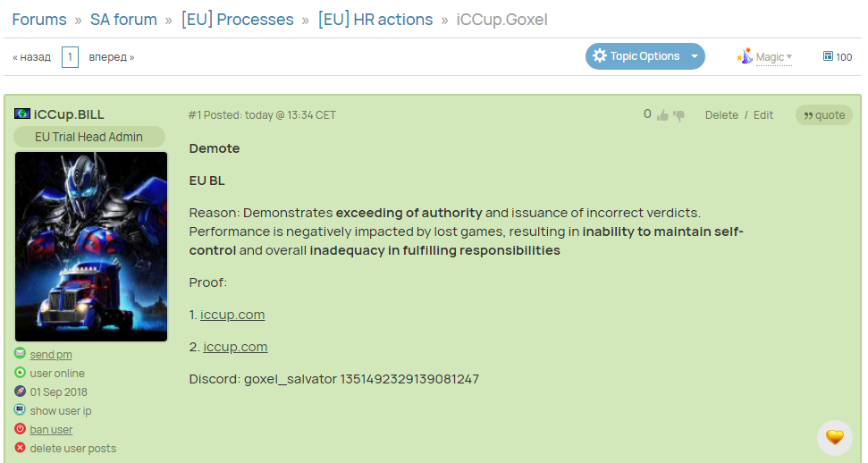Click the quote button on post
The height and width of the screenshot is (463, 868).
click(x=823, y=114)
